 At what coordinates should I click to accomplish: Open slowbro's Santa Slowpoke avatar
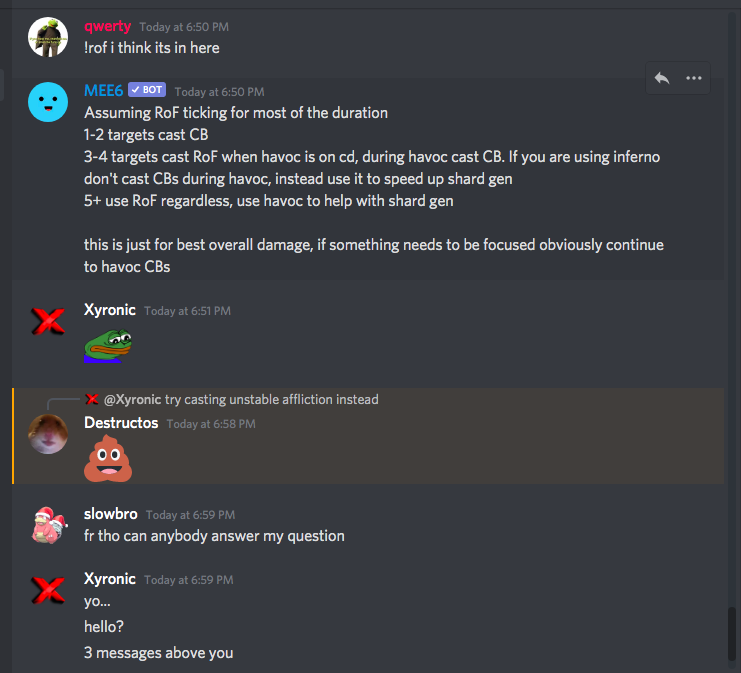49,525
